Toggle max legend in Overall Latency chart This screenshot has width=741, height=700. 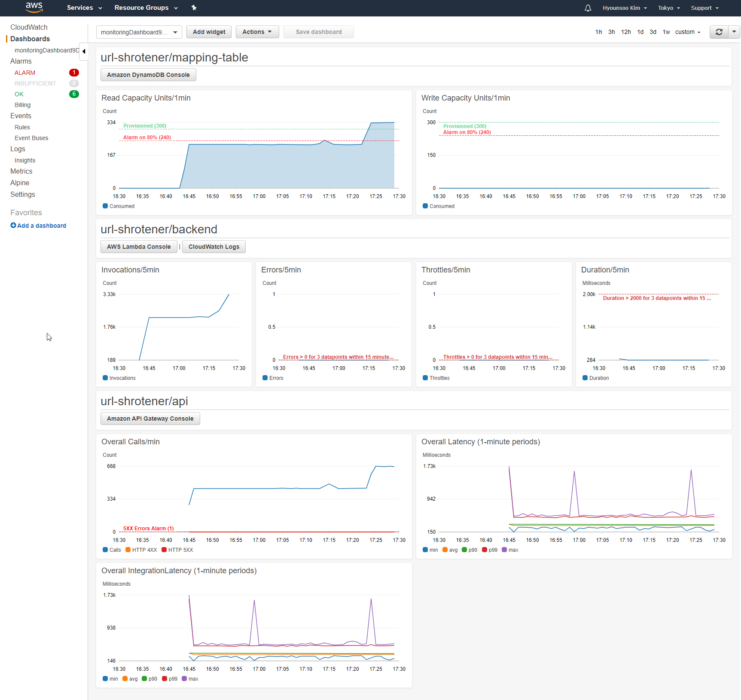(x=510, y=550)
